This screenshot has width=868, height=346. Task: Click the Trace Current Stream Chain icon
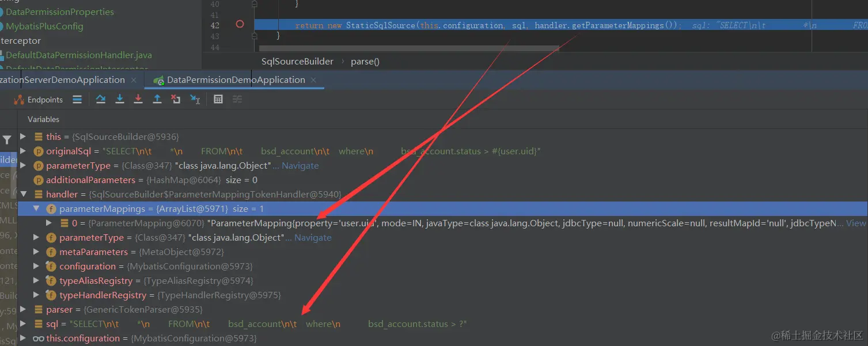tap(237, 100)
